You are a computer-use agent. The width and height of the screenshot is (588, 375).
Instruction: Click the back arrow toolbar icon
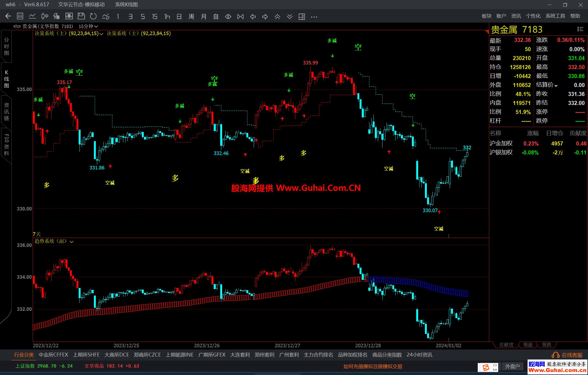(8, 16)
